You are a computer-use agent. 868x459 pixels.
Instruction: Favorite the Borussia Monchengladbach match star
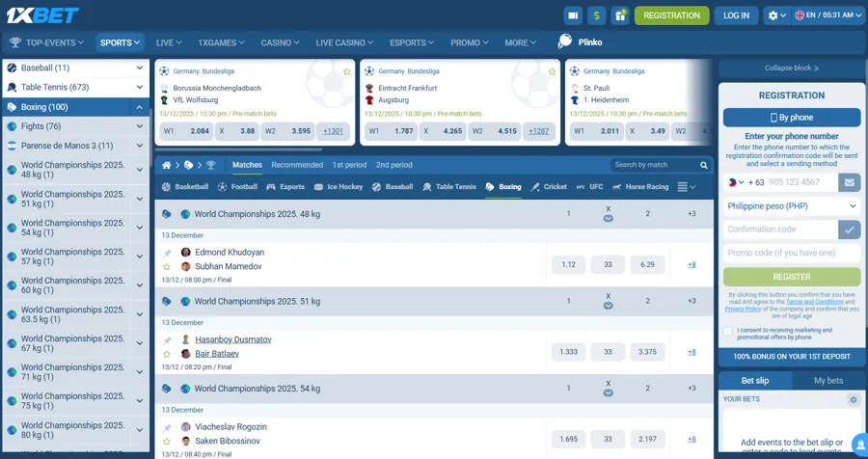coord(346,72)
